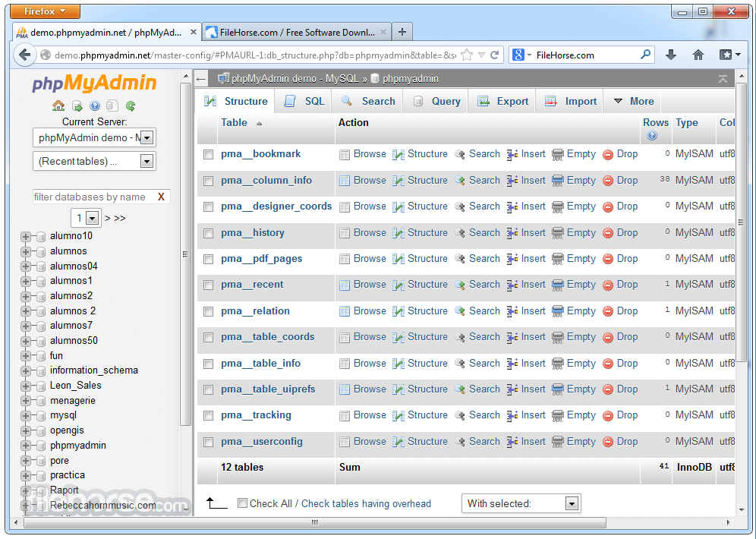Viewport: 756px width, 539px height.
Task: Check the pma__recent row checkbox
Action: 208,285
